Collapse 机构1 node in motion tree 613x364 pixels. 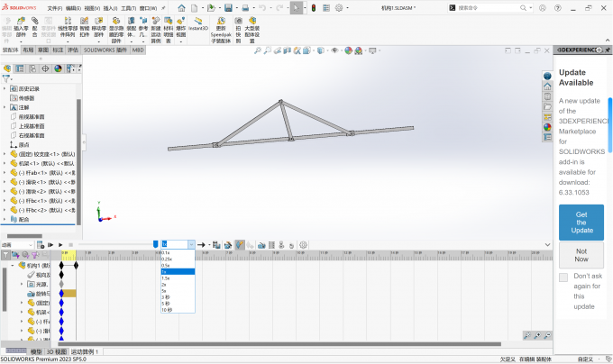tap(12, 265)
